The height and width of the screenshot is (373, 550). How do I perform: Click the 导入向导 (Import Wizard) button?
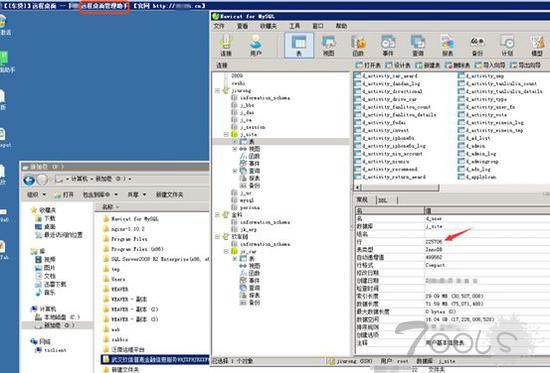point(490,65)
